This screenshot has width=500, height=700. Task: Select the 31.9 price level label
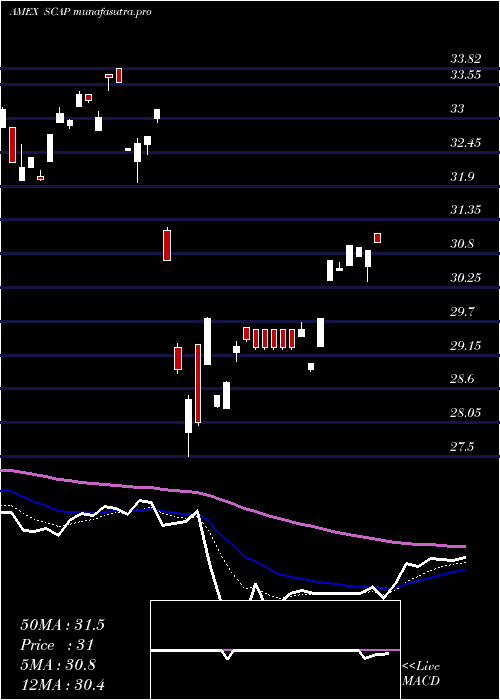point(462,177)
